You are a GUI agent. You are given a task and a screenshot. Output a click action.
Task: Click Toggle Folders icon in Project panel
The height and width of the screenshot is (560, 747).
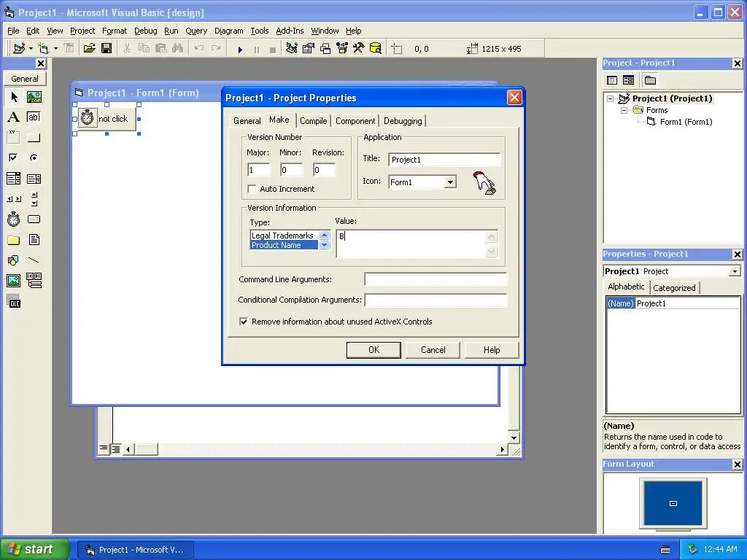[650, 80]
